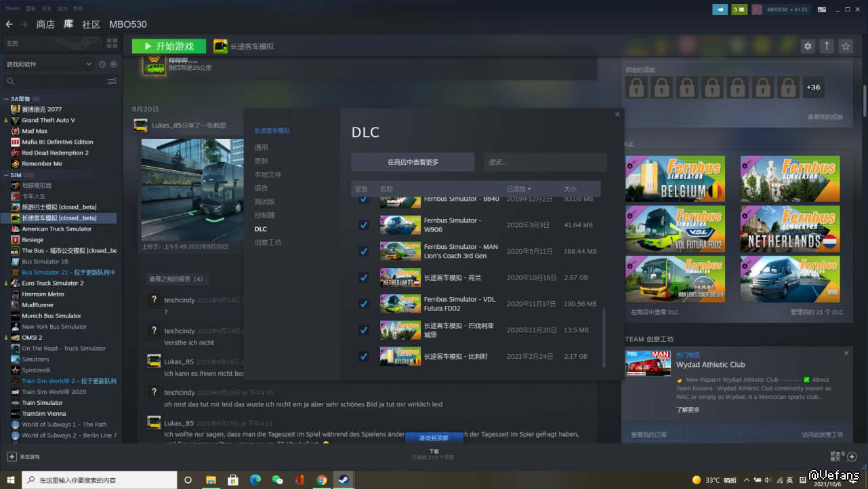Open the Fernbus Belgium DLC thumbnail
The image size is (868, 489).
675,178
